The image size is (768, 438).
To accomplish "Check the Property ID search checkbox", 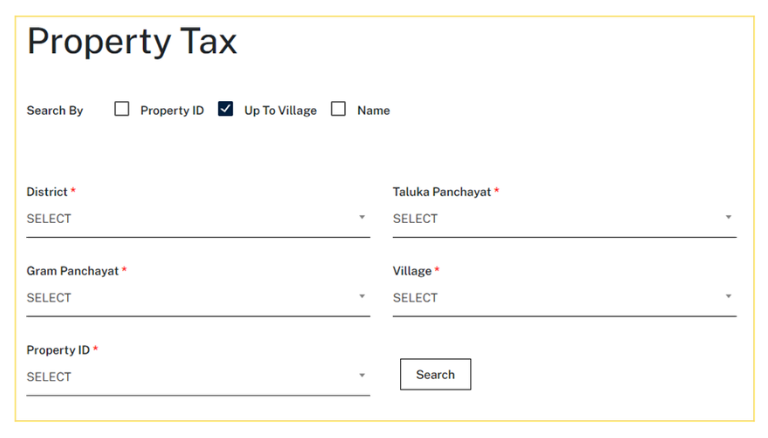I will click(122, 110).
